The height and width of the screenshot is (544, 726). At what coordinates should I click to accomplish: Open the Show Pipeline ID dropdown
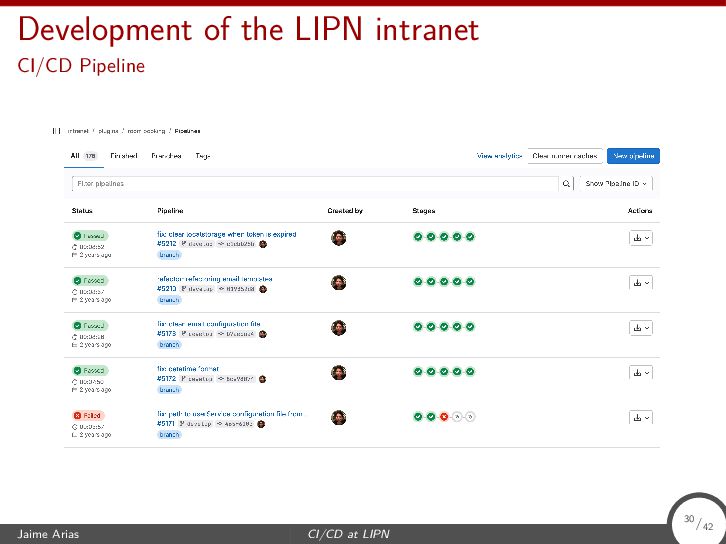point(618,184)
